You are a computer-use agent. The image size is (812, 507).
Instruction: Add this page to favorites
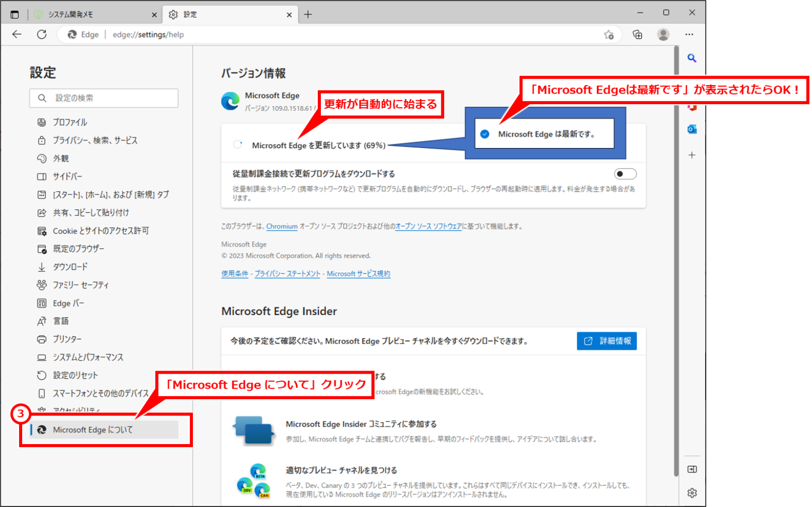pos(608,34)
